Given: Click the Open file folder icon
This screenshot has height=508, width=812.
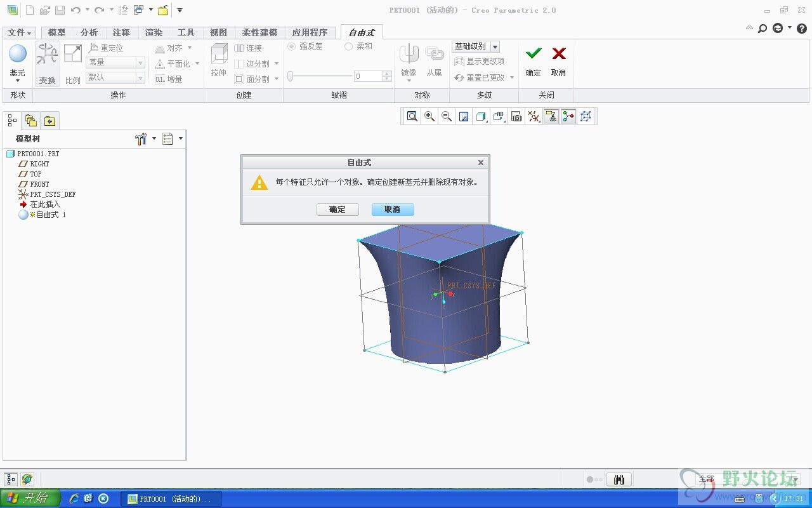Looking at the screenshot, I should 44,10.
